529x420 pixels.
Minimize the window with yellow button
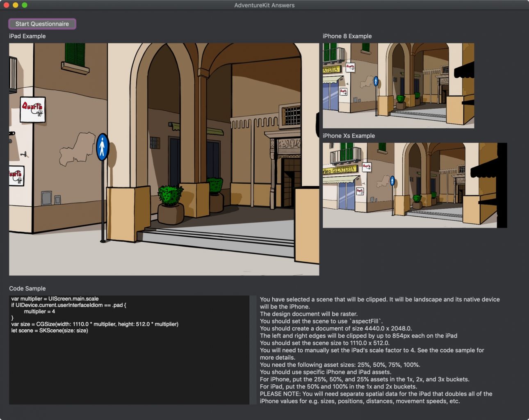click(x=16, y=5)
